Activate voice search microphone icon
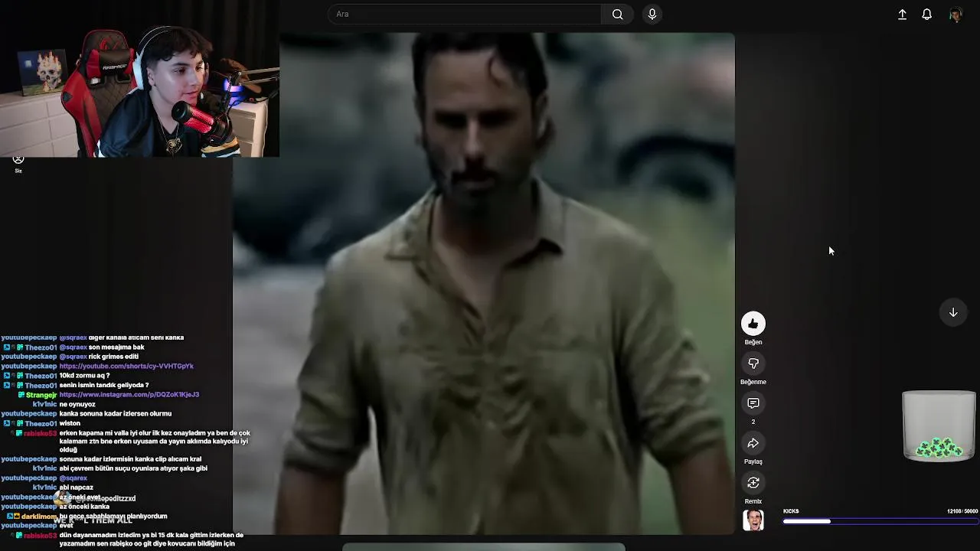 coord(652,15)
